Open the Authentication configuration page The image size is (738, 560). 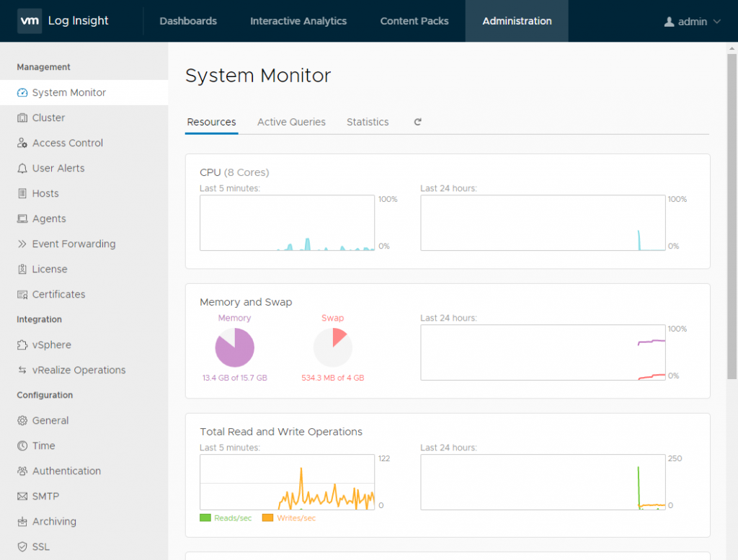(x=66, y=471)
